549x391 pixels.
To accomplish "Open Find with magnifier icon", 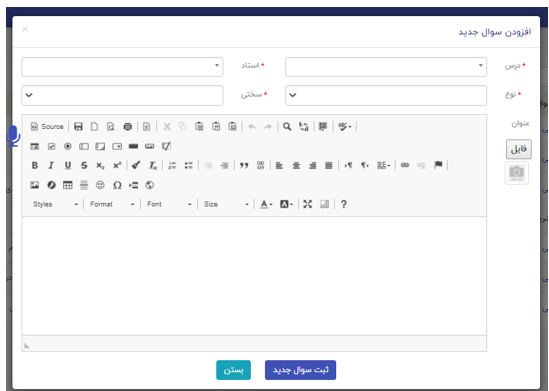I will tap(287, 126).
